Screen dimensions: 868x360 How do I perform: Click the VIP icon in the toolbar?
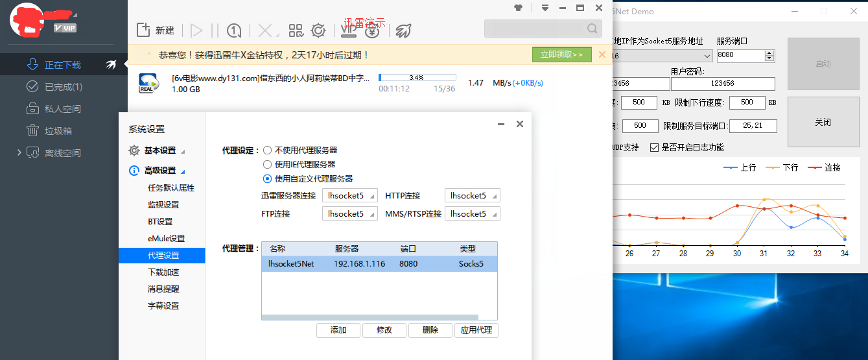pyautogui.click(x=348, y=30)
